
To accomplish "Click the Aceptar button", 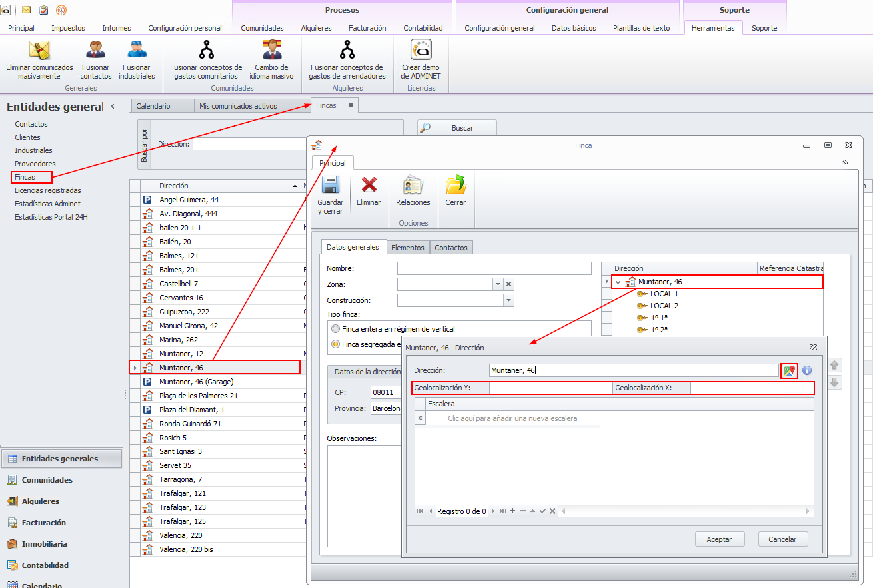I will coord(718,539).
